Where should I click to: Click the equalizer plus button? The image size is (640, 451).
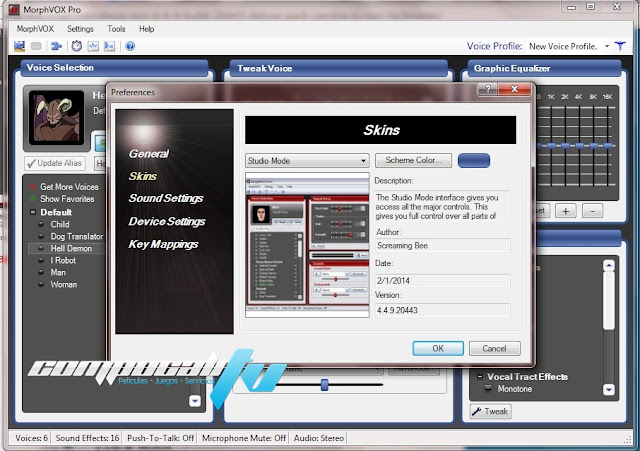[x=566, y=211]
